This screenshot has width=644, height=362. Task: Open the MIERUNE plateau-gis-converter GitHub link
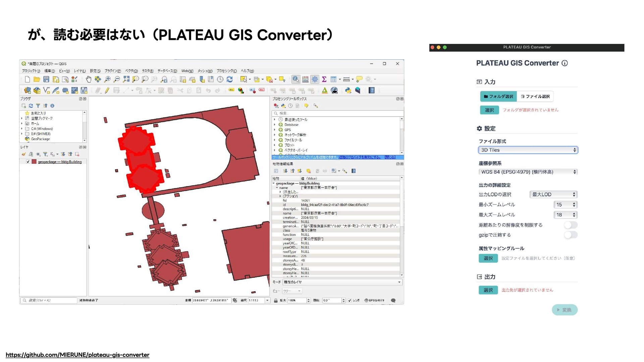pos(77,355)
